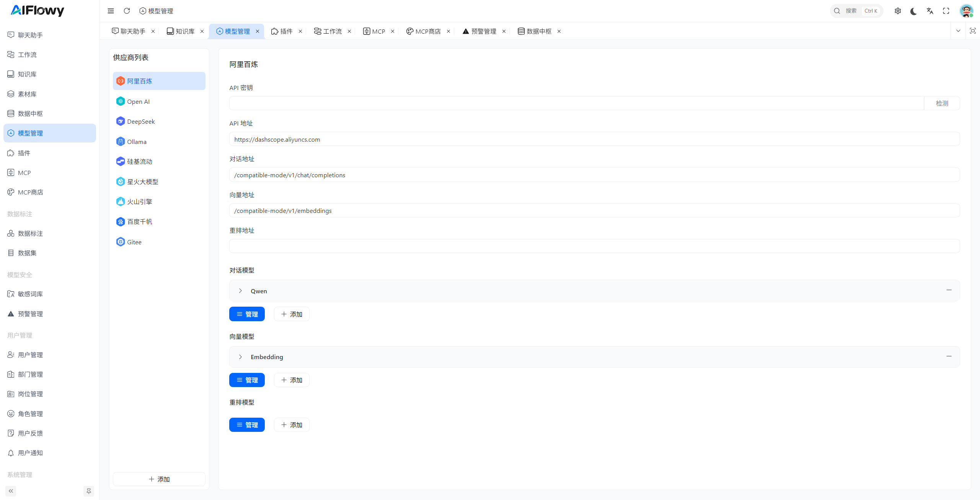Close the 预警管理 tab
980x500 pixels.
[504, 31]
